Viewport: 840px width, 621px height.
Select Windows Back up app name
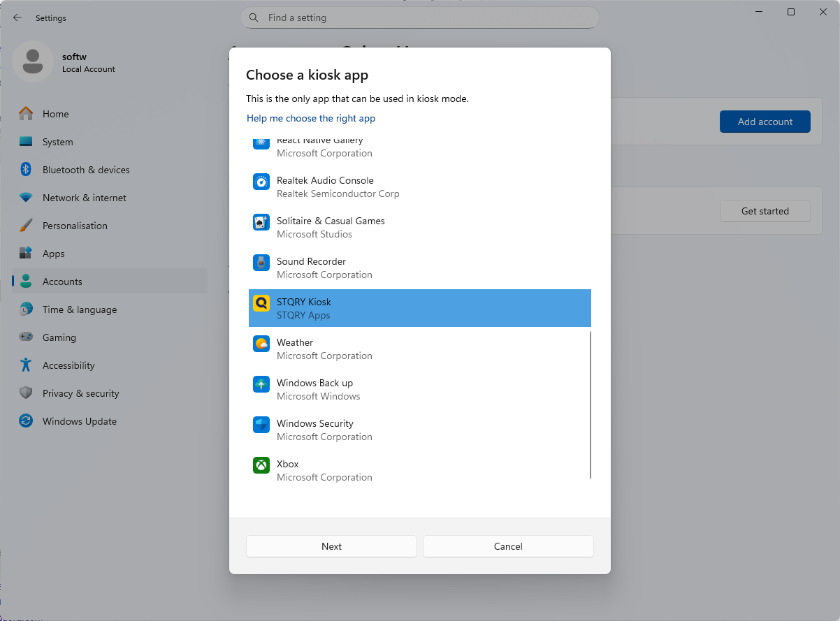314,383
